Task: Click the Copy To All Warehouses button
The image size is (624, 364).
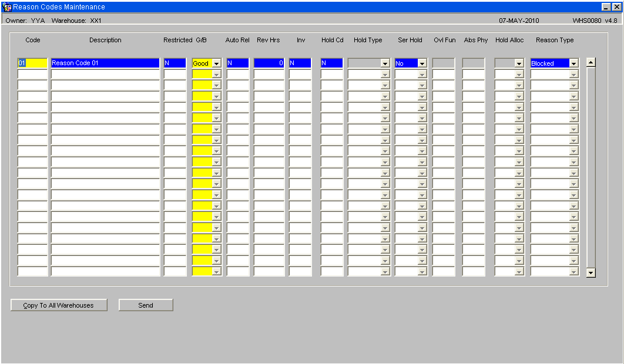Action: 59,305
